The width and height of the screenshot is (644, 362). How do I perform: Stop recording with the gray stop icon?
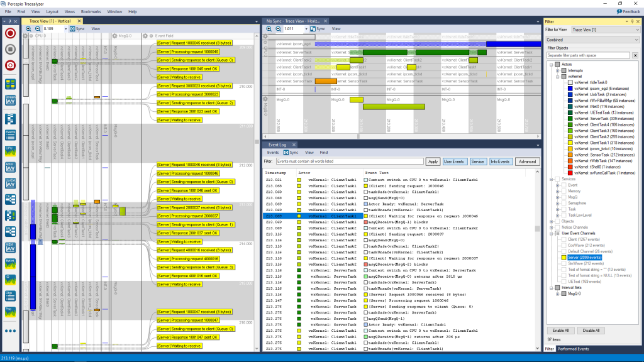(x=10, y=49)
